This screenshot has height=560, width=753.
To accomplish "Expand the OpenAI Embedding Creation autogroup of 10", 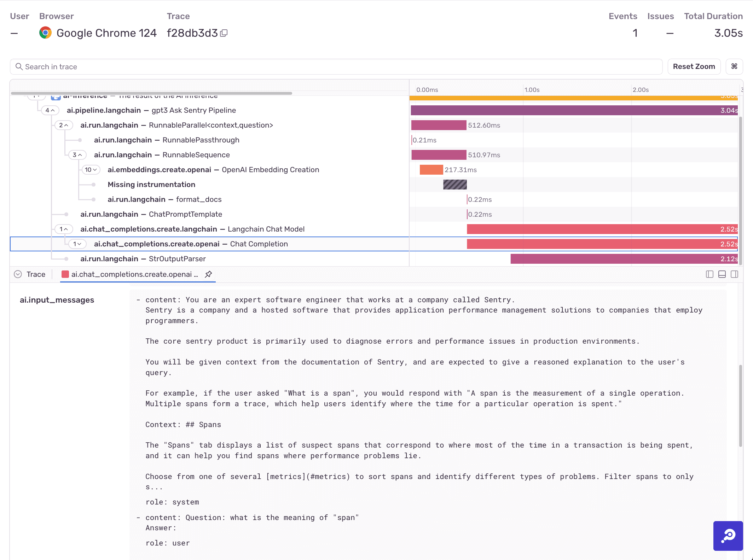I will pyautogui.click(x=91, y=170).
